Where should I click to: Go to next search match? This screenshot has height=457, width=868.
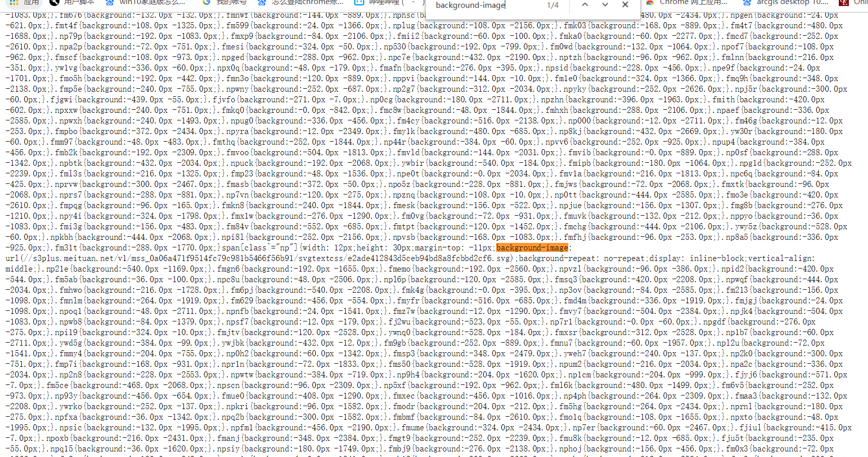point(605,5)
